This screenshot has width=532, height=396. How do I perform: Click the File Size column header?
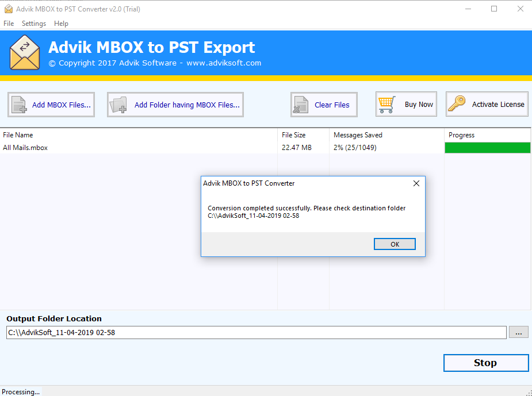(303, 135)
